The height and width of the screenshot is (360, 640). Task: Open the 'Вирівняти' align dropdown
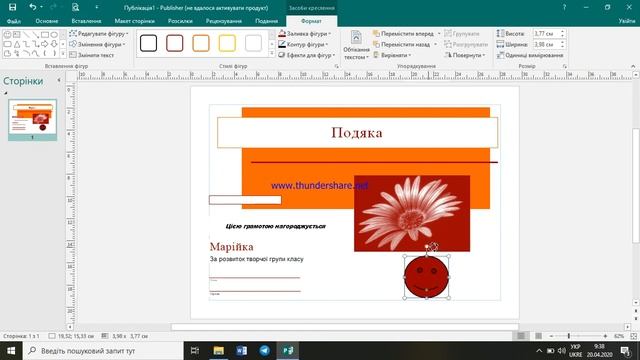392,55
